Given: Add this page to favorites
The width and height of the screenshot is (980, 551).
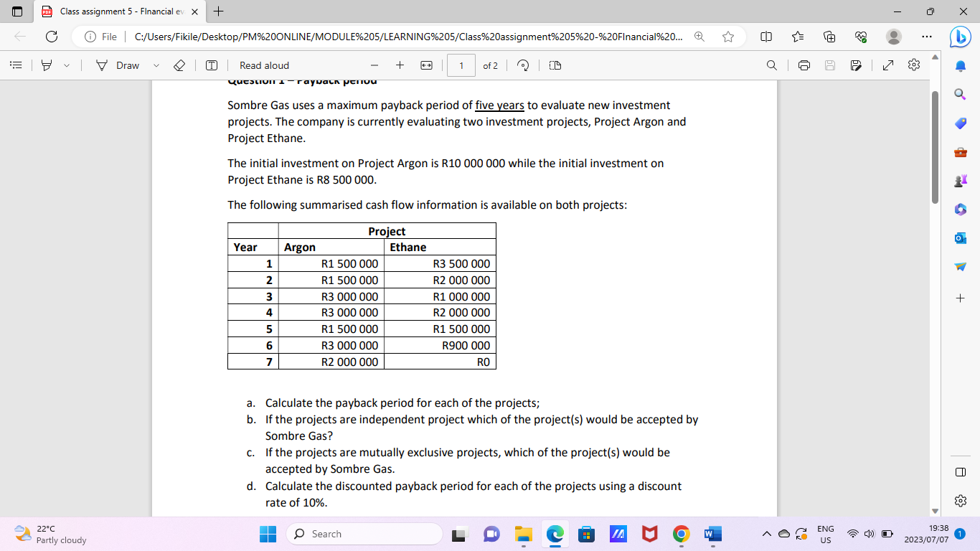Looking at the screenshot, I should (x=728, y=37).
